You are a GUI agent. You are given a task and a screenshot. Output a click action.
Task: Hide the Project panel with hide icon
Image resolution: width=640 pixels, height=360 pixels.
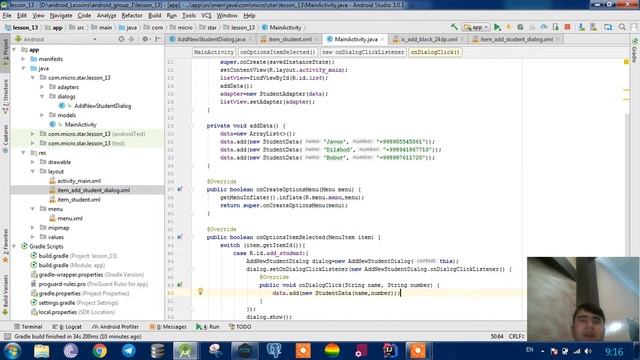(x=158, y=39)
